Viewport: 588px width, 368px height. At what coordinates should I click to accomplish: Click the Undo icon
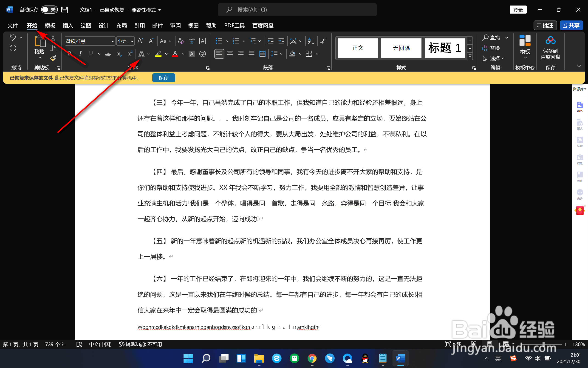pyautogui.click(x=13, y=37)
